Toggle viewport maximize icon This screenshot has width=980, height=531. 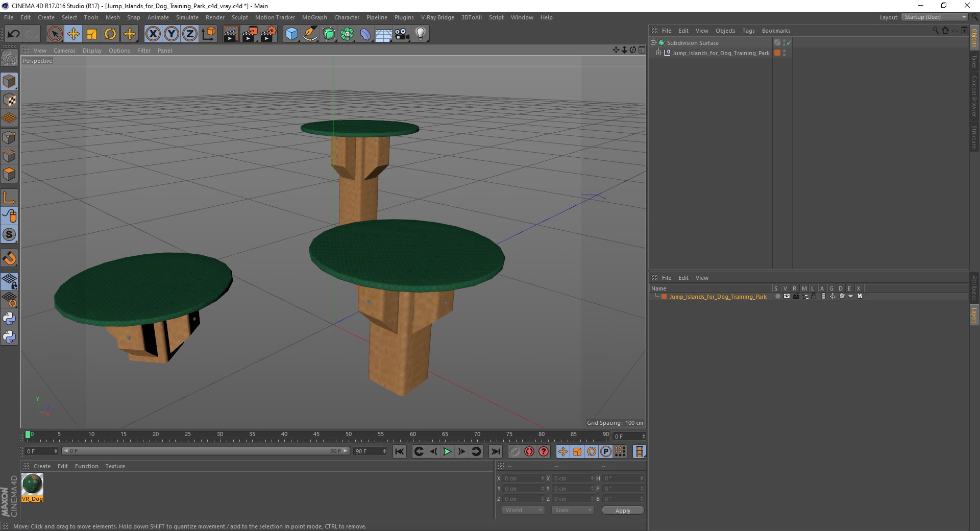pyautogui.click(x=642, y=50)
